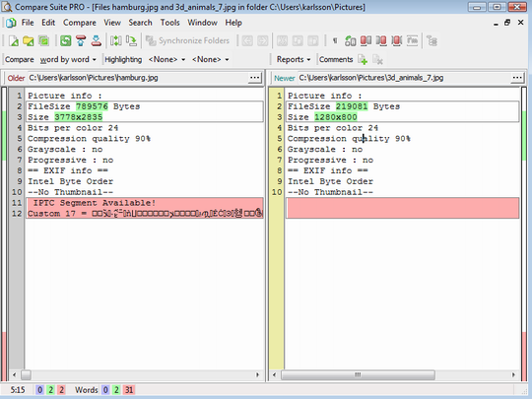Viewport: 532px width, 399px height.
Task: Click the copy-to-other-side arrow icon
Action: [x=131, y=41]
